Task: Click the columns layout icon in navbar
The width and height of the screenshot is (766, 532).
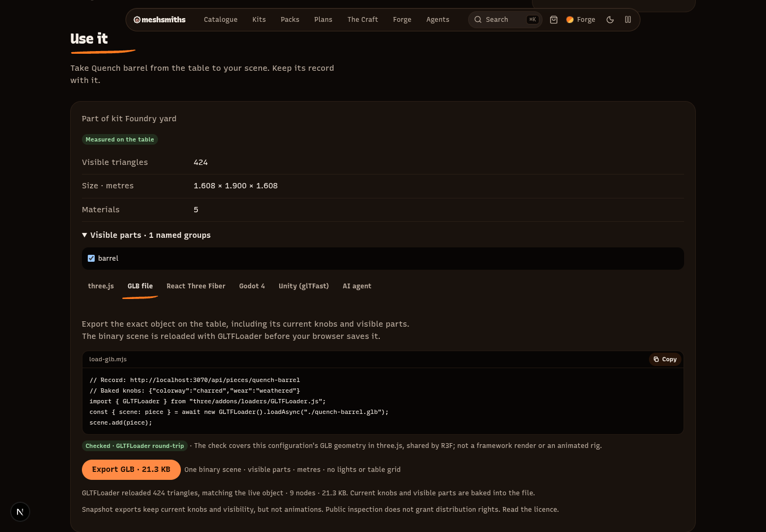Action: (x=628, y=20)
